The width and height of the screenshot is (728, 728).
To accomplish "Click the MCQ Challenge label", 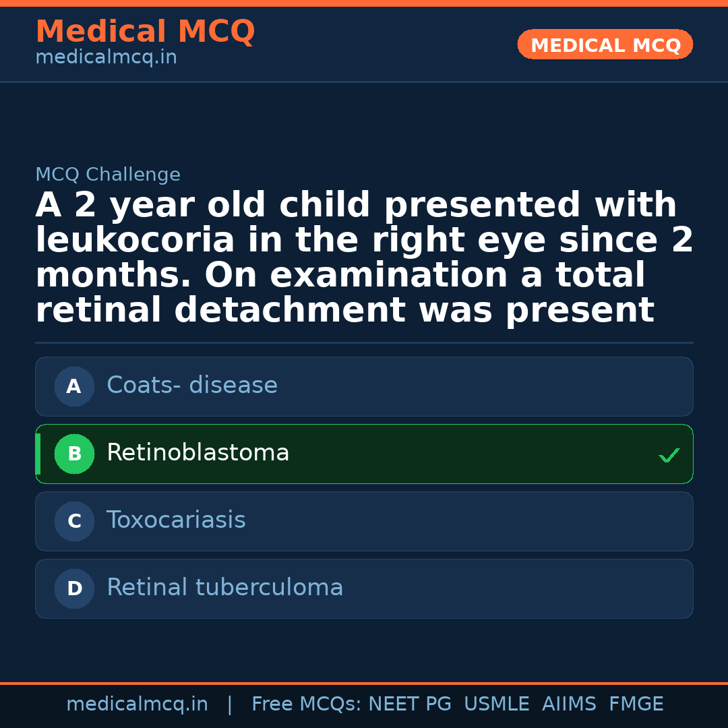I will click(x=108, y=175).
